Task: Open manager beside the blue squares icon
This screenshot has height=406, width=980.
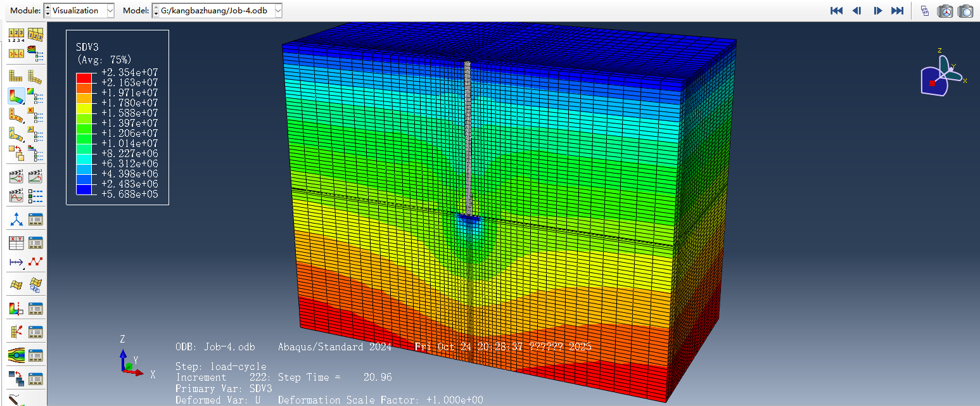Action: (35, 379)
